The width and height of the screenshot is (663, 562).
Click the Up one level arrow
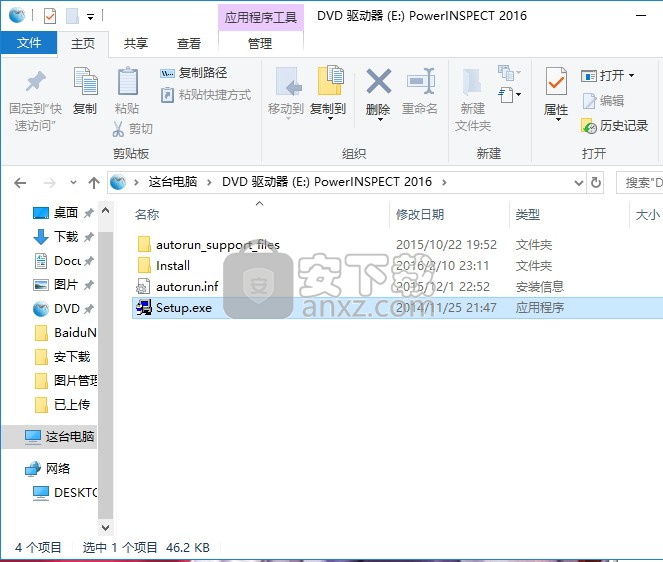point(94,183)
